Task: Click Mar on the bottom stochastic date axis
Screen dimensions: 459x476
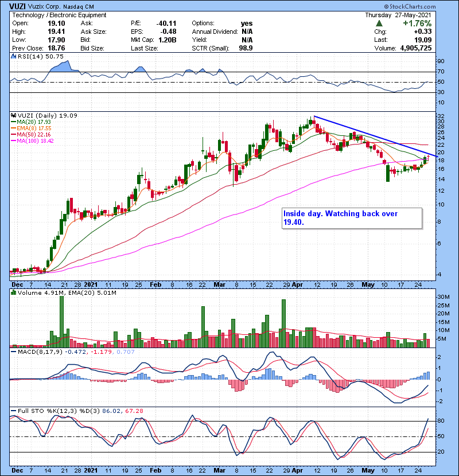Action: (219, 470)
